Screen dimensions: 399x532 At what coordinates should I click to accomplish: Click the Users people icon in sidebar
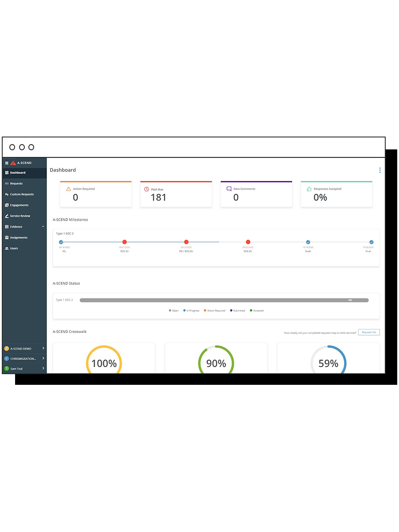(x=7, y=248)
